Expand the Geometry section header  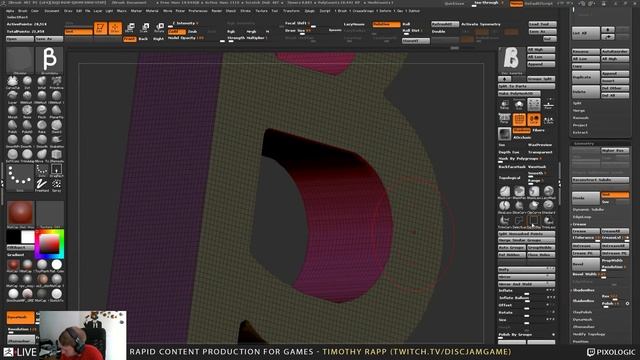point(584,143)
